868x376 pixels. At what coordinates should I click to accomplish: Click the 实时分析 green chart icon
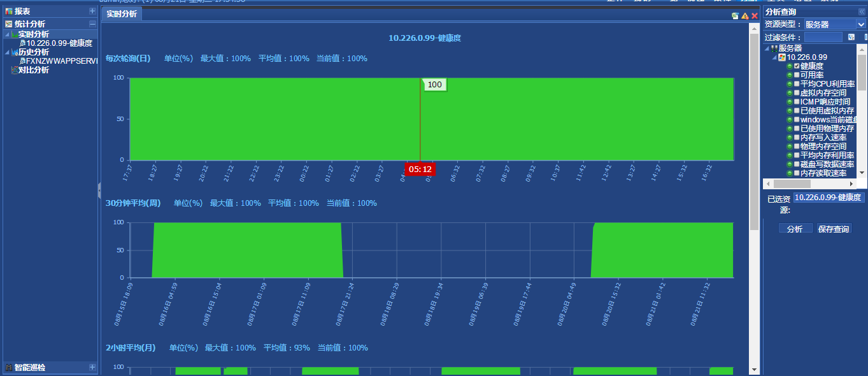tap(15, 34)
